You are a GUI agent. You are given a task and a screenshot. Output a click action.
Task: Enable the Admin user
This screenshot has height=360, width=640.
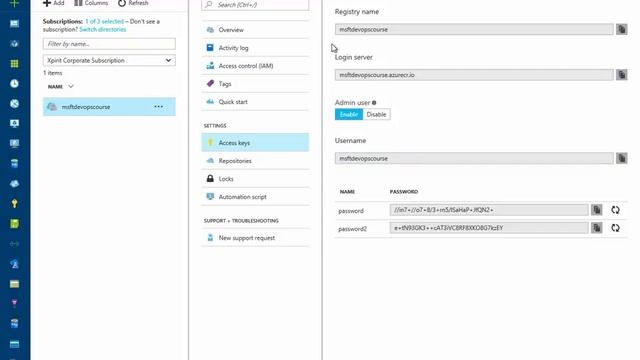pyautogui.click(x=349, y=114)
